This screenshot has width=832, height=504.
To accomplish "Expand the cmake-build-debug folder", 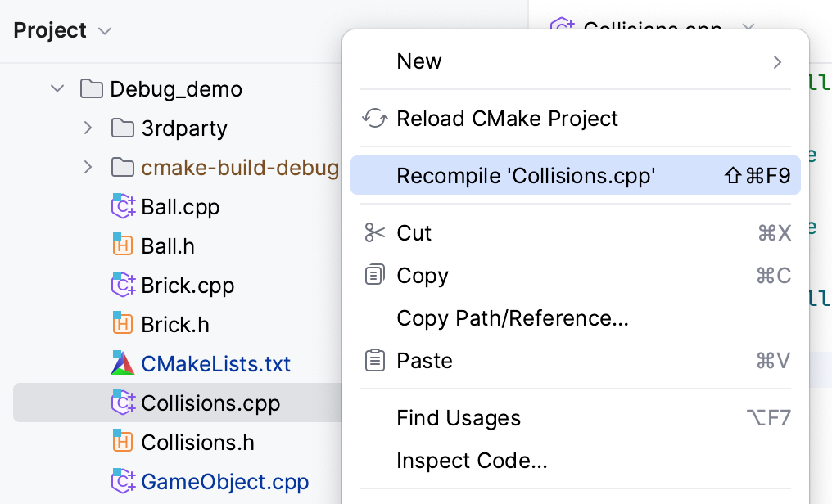I will [x=87, y=167].
